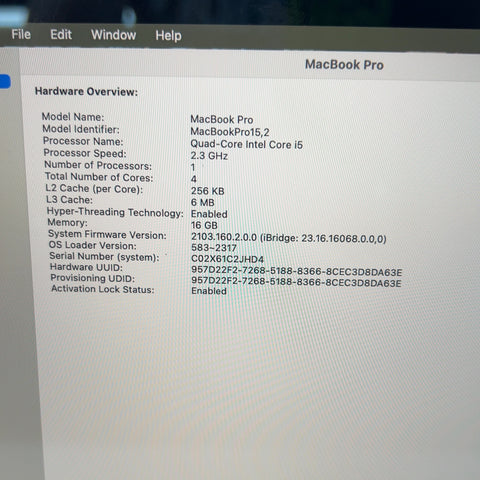This screenshot has width=480, height=480.
Task: Select the Model Identifier label
Action: click(81, 129)
